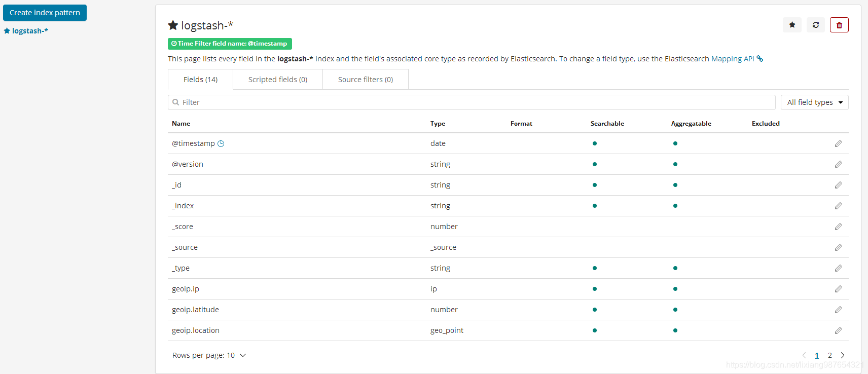Edit the geoip.latitude field pencil icon

[x=839, y=310]
